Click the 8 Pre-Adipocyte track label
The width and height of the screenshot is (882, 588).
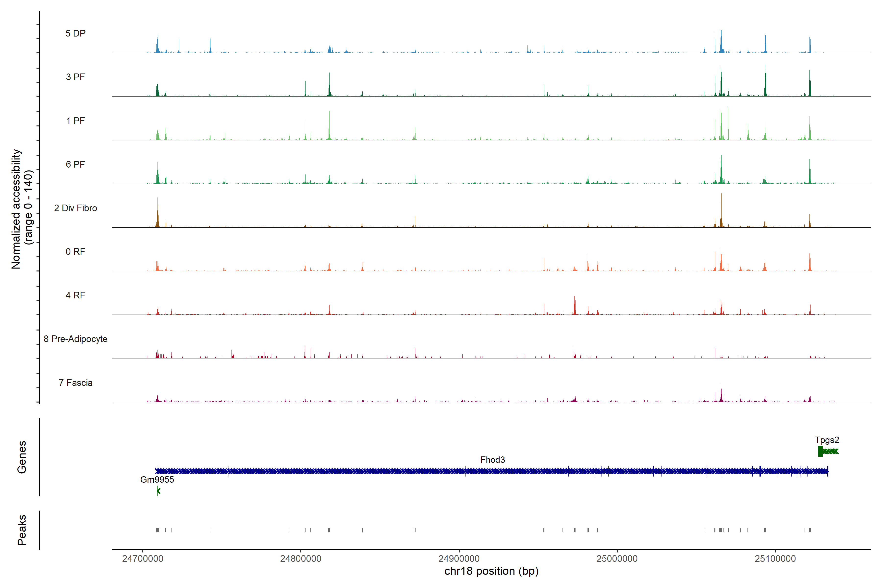coord(75,339)
